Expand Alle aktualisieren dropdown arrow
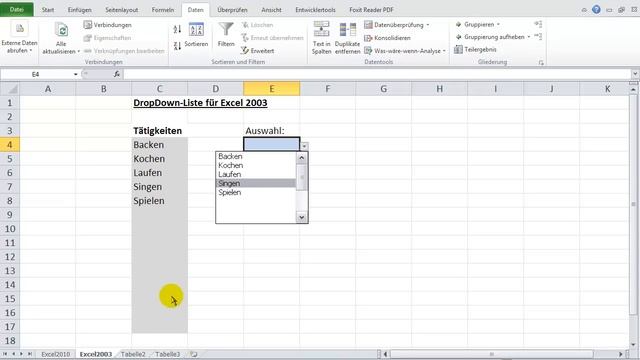This screenshot has width=640, height=360. 78,52
